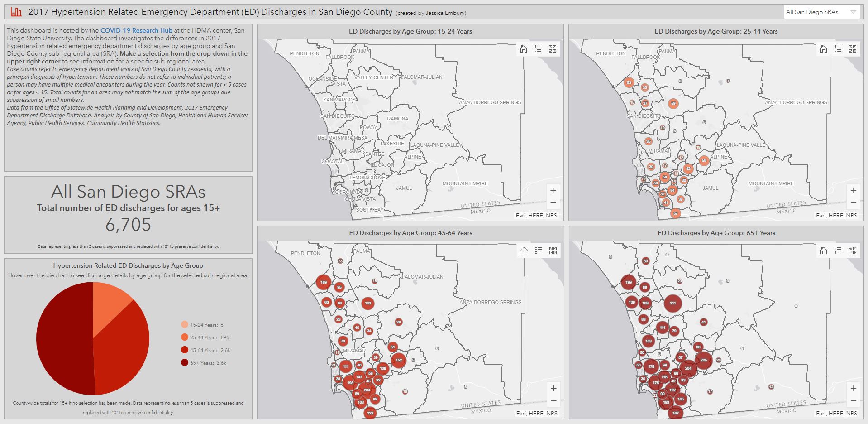This screenshot has height=424, width=868.
Task: Reset 45-64 Years map to home extent
Action: pyautogui.click(x=524, y=251)
